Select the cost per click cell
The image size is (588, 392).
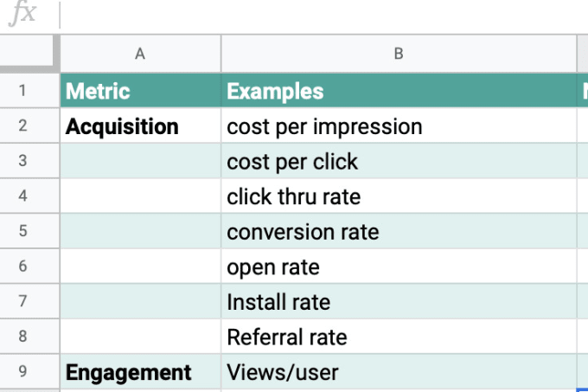pos(399,161)
